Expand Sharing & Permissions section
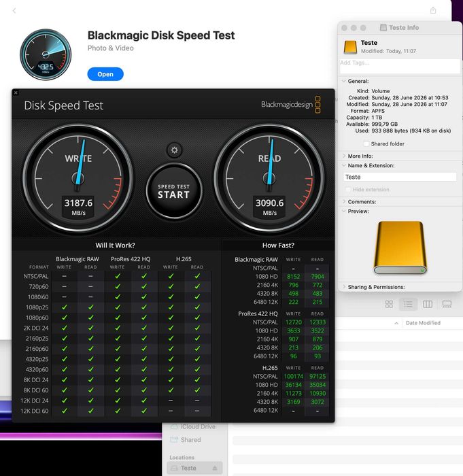Screen dimensions: 463x476 click(x=344, y=287)
